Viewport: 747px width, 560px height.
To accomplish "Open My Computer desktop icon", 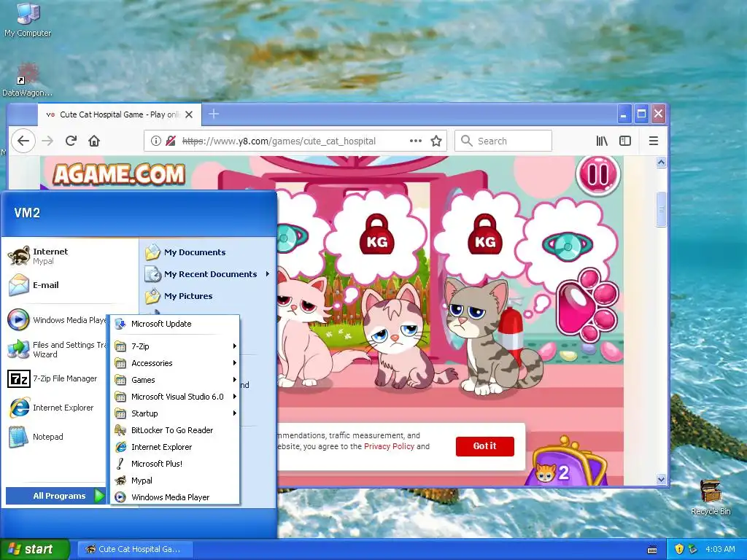I will pyautogui.click(x=28, y=20).
